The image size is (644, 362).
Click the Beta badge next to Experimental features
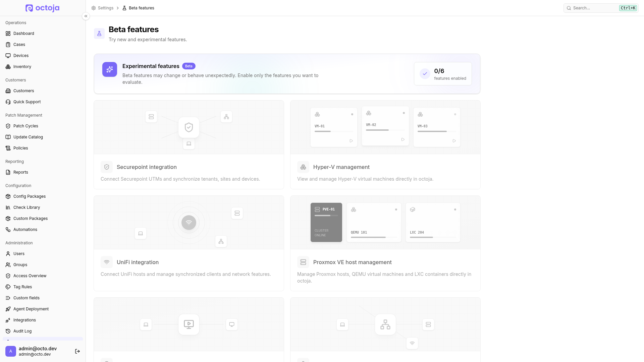point(189,66)
